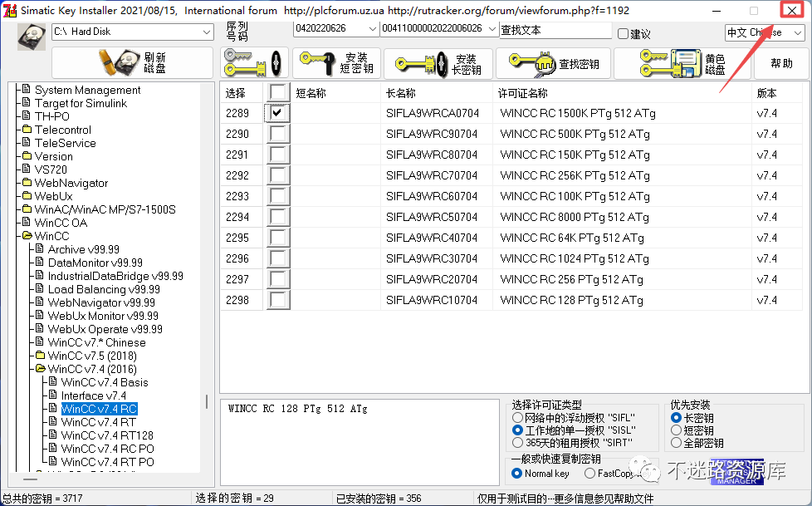Click document icon beside TeleService
The image size is (812, 506).
(27, 142)
